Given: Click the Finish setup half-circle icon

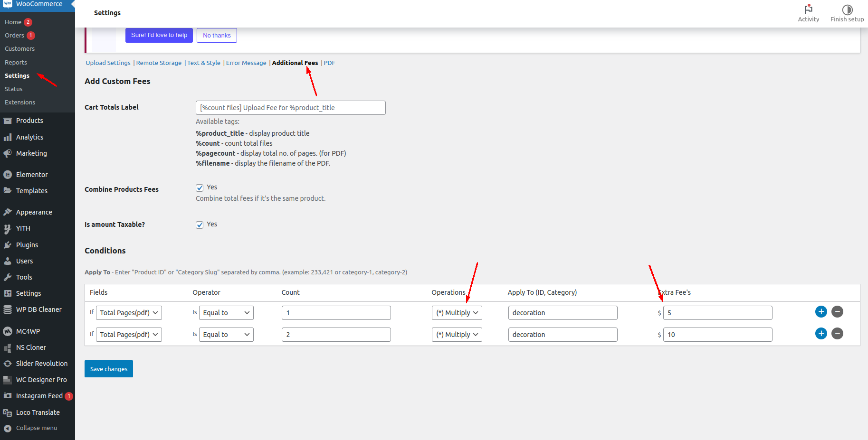Looking at the screenshot, I should (847, 9).
